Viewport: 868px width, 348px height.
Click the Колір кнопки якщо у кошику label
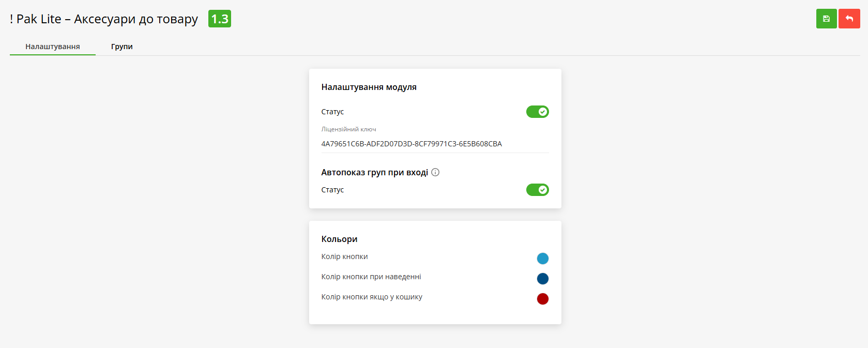(x=371, y=297)
